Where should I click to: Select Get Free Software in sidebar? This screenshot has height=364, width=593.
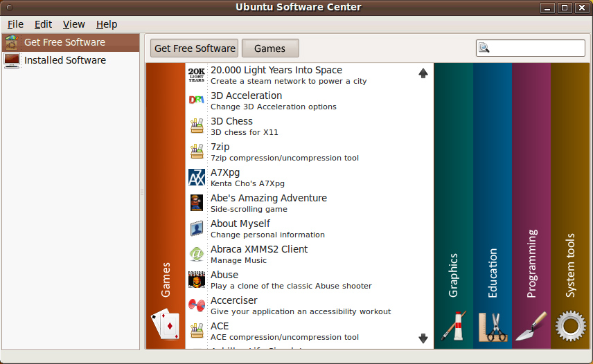[71, 42]
